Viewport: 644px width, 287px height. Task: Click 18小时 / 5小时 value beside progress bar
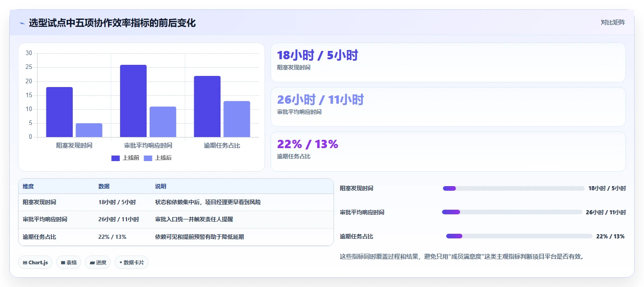pos(607,188)
